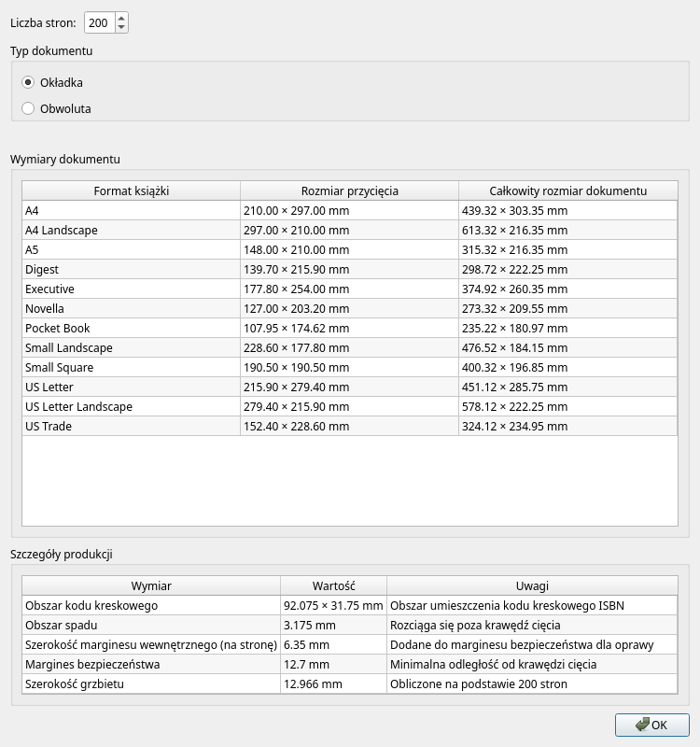
Task: Click the Wartość column header
Action: (x=333, y=585)
